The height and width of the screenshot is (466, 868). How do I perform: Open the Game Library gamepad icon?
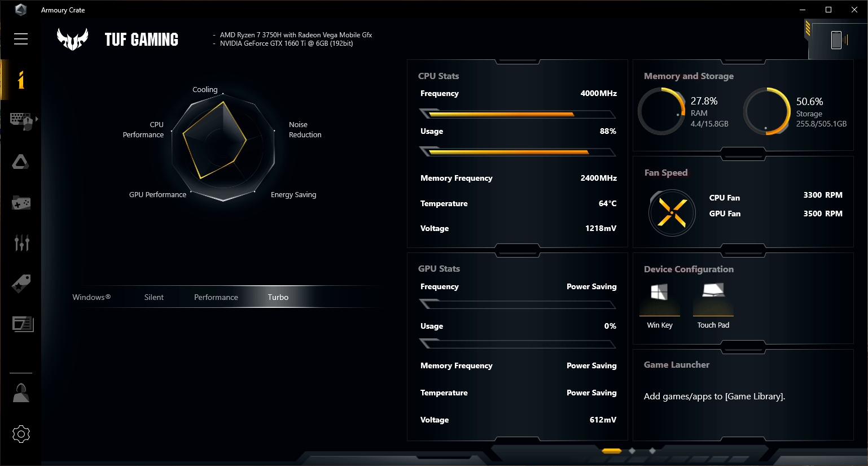pos(21,202)
